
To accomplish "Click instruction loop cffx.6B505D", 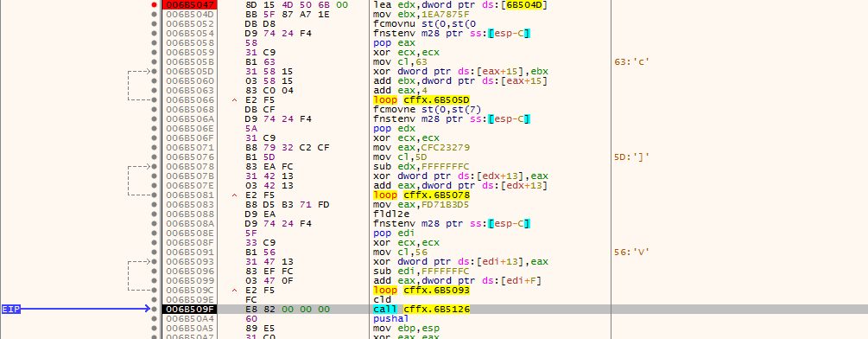I will [421, 99].
